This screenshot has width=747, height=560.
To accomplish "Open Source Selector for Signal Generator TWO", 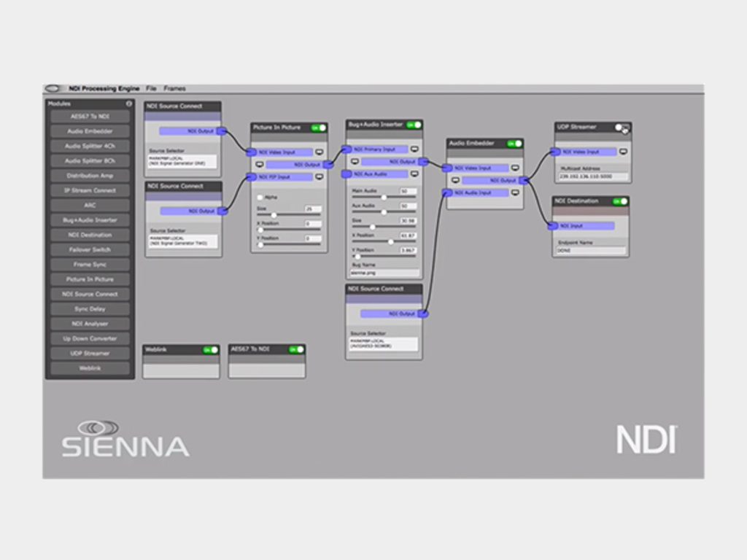I will pos(183,241).
